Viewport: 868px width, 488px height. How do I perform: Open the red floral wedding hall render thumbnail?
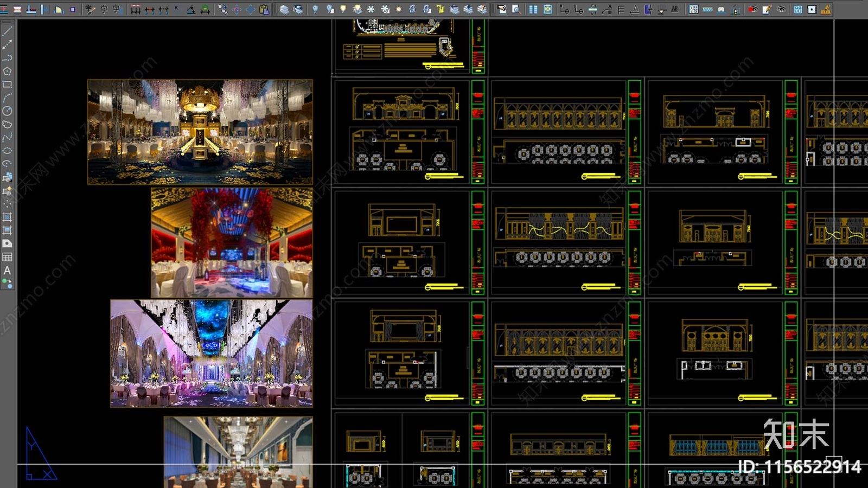point(232,242)
